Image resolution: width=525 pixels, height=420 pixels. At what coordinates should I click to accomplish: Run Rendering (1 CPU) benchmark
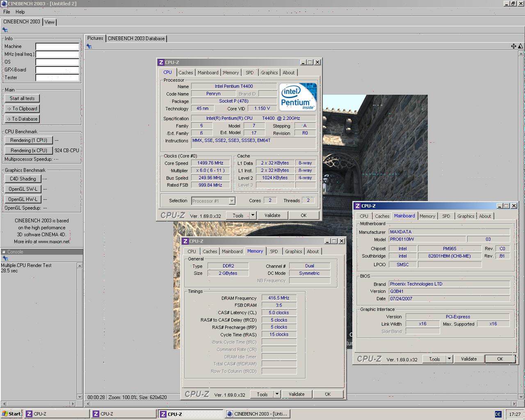(x=29, y=140)
